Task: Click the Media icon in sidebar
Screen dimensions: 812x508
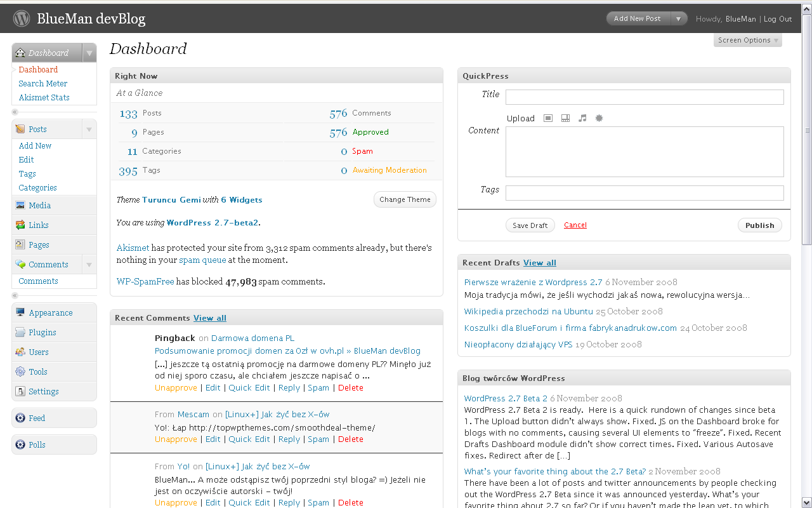Action: [x=20, y=205]
